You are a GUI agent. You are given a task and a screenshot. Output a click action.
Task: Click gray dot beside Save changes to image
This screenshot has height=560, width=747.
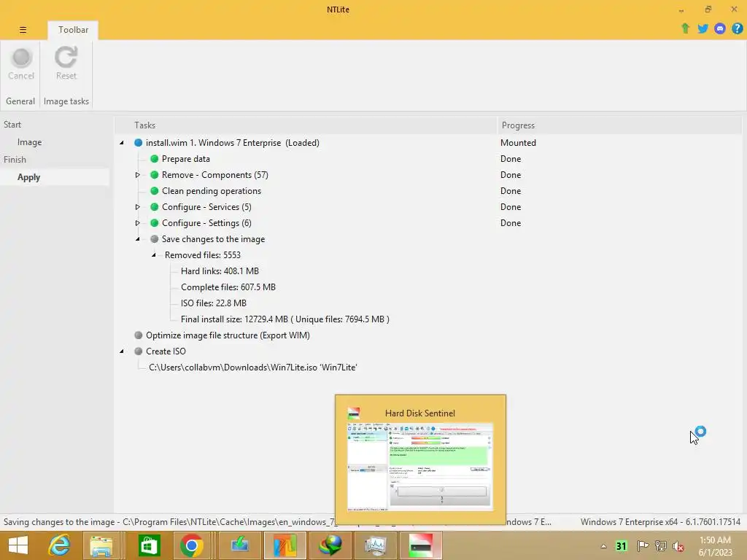tap(155, 239)
